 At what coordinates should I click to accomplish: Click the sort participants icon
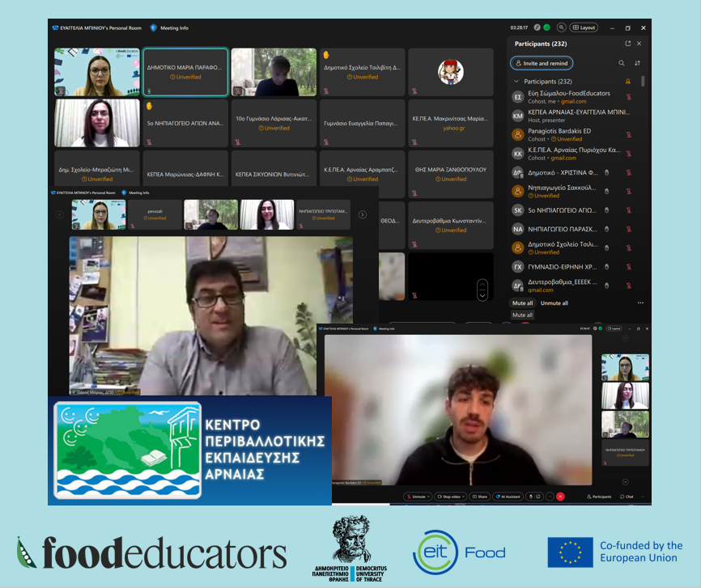click(x=638, y=63)
